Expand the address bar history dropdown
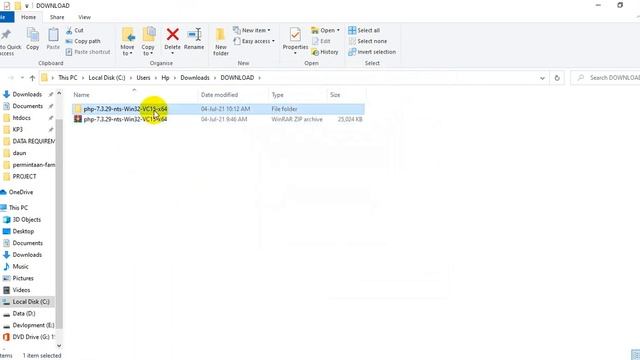Image resolution: width=640 pixels, height=360 pixels. [542, 78]
